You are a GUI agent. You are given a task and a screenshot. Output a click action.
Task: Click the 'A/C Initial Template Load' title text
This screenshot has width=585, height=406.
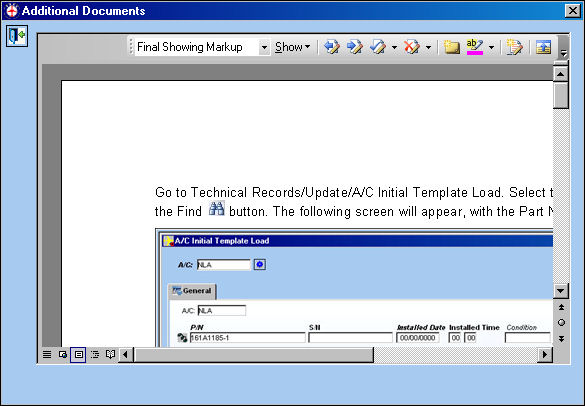point(222,241)
